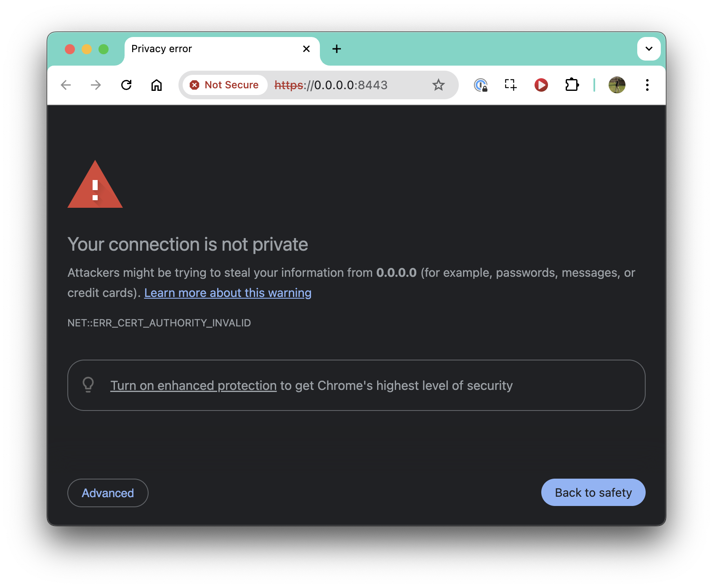Open the home page via house icon
This screenshot has height=588, width=713.
pyautogui.click(x=157, y=85)
